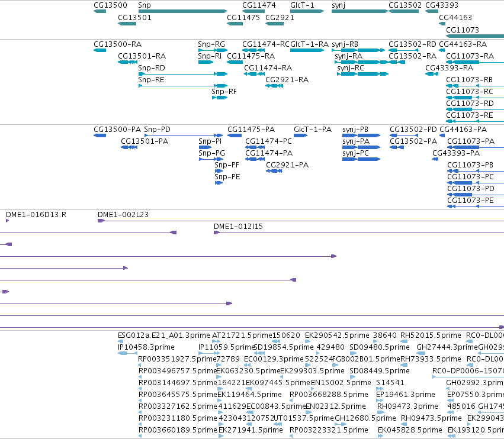Click transcript GlcT-1-RA label
504x439 pixels.
coord(309,44)
